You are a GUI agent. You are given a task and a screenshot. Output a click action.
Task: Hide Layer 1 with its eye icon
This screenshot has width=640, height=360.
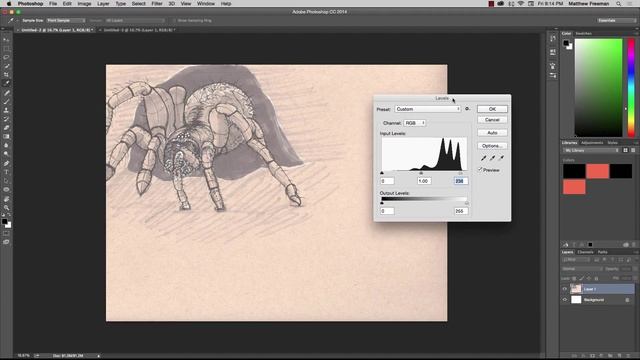click(565, 289)
